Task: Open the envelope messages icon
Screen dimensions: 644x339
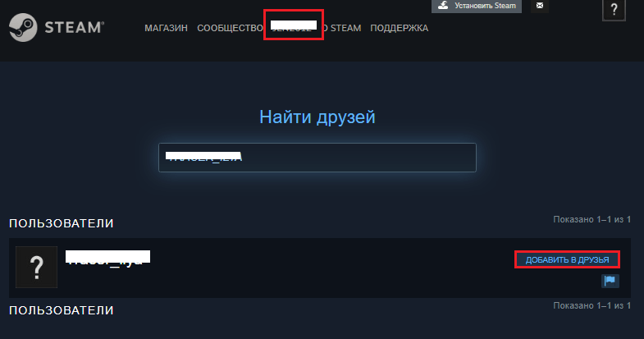Action: (540, 6)
